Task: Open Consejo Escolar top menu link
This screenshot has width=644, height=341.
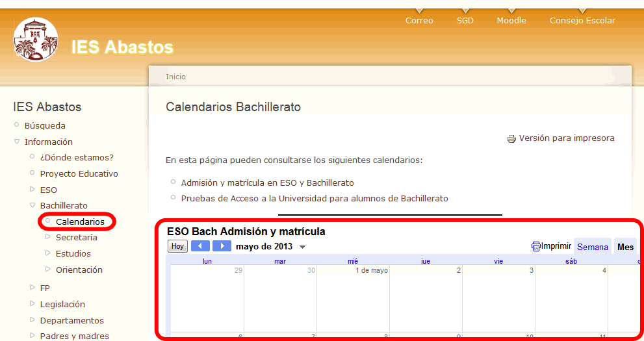Action: 582,21
